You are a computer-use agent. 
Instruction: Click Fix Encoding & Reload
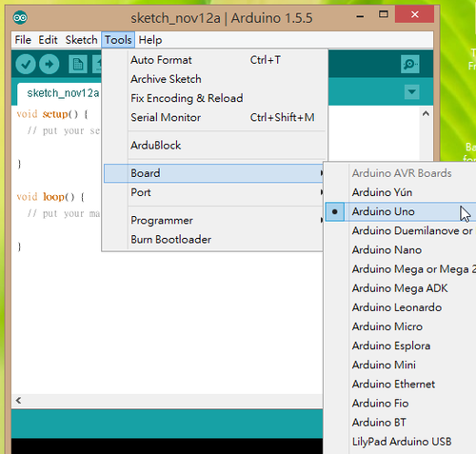[214, 98]
